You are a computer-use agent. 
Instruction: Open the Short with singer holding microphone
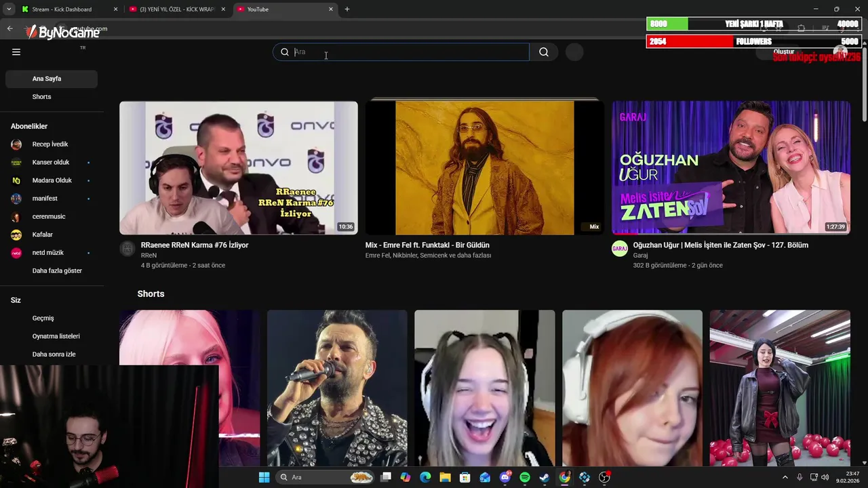click(337, 388)
